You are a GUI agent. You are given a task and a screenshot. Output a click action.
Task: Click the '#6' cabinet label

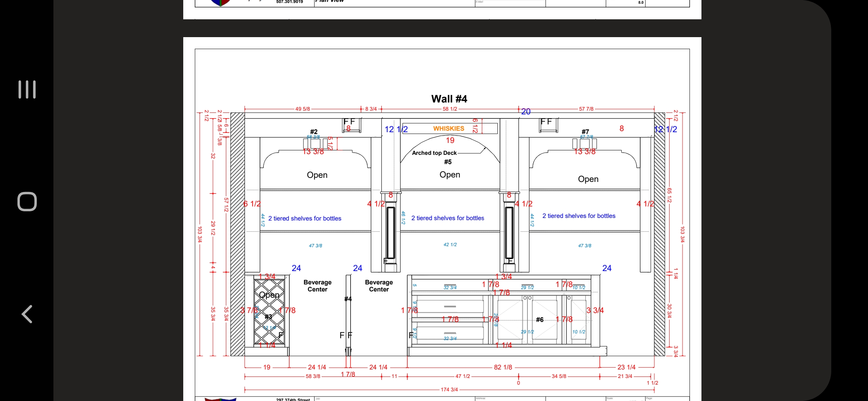[x=540, y=320]
